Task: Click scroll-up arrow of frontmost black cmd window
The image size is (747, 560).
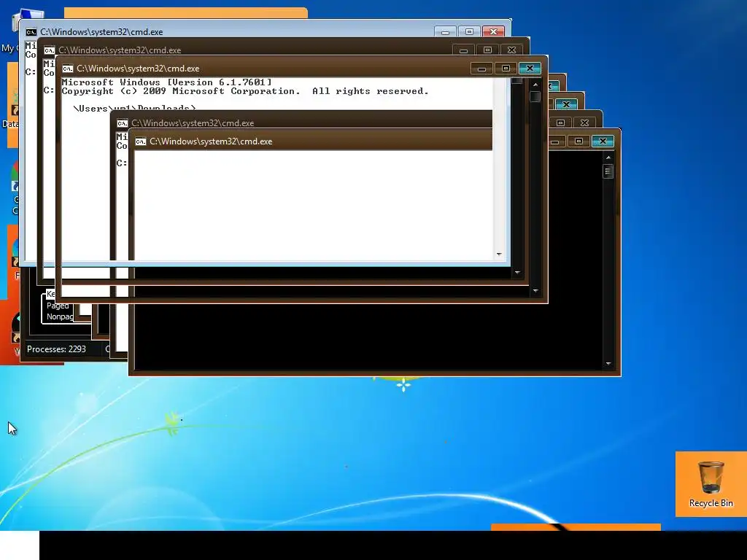Action: [x=608, y=157]
